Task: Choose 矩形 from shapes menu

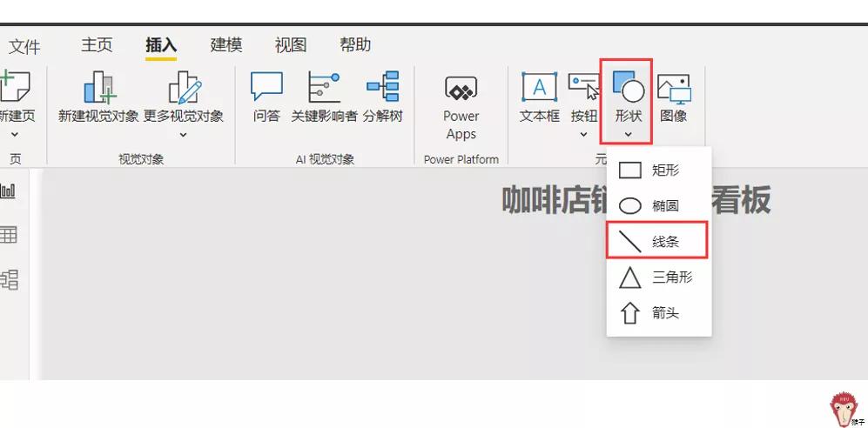Action: [x=659, y=170]
